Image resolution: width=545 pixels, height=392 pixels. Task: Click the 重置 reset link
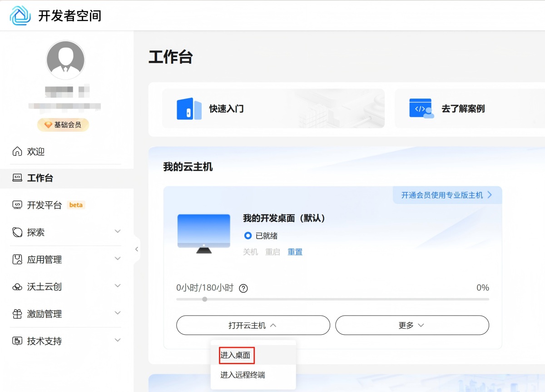pyautogui.click(x=295, y=252)
